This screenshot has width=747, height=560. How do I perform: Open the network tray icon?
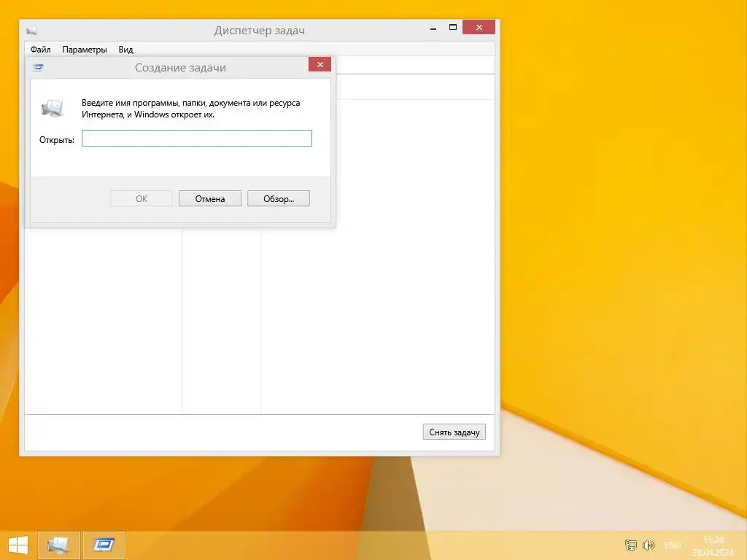point(631,545)
